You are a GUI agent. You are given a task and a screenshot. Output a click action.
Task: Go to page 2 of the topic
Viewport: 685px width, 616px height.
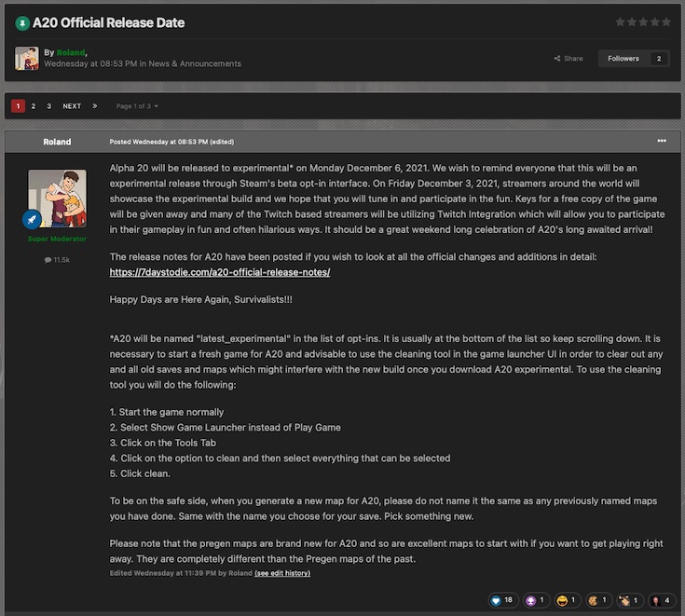(x=34, y=106)
